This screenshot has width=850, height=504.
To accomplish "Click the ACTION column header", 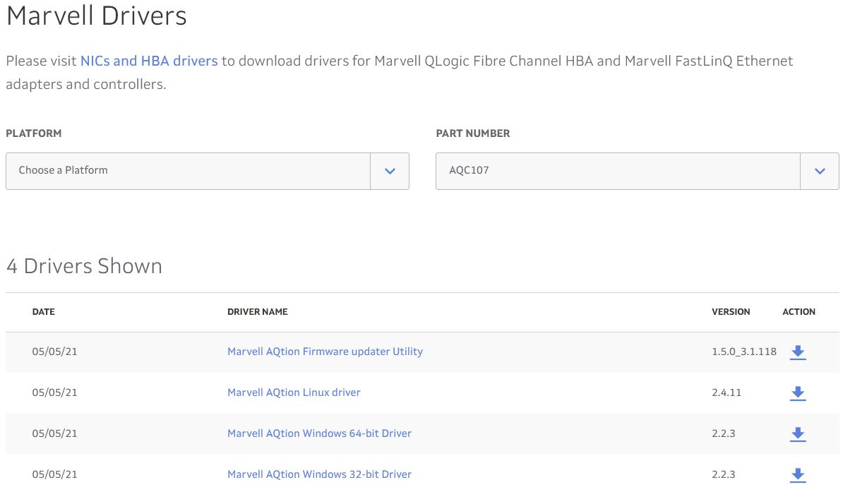I will click(798, 311).
